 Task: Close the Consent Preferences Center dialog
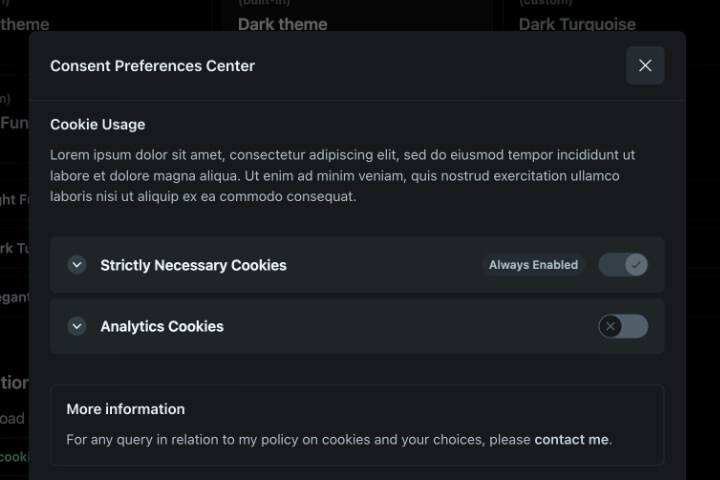coord(645,66)
